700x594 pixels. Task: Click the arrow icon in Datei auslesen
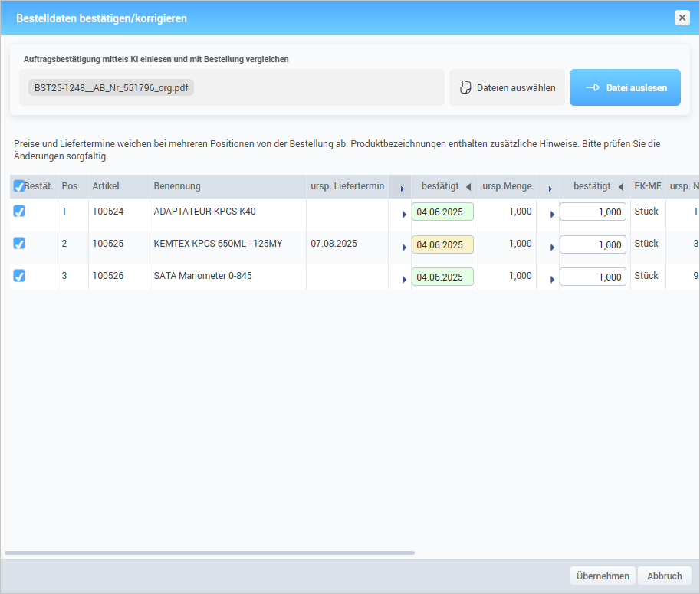pyautogui.click(x=592, y=87)
